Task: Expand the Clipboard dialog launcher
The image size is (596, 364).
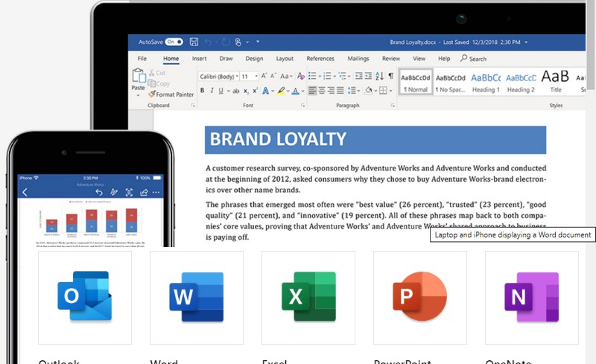Action: 193,105
